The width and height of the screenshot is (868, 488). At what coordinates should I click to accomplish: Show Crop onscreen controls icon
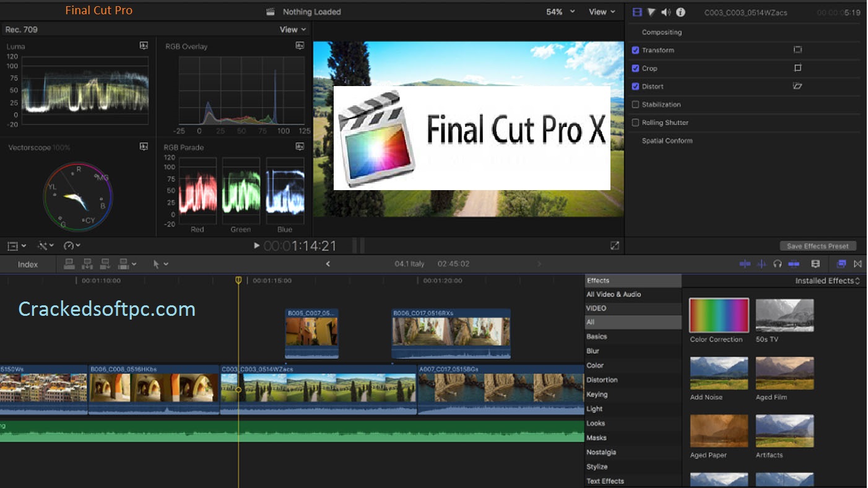click(797, 68)
